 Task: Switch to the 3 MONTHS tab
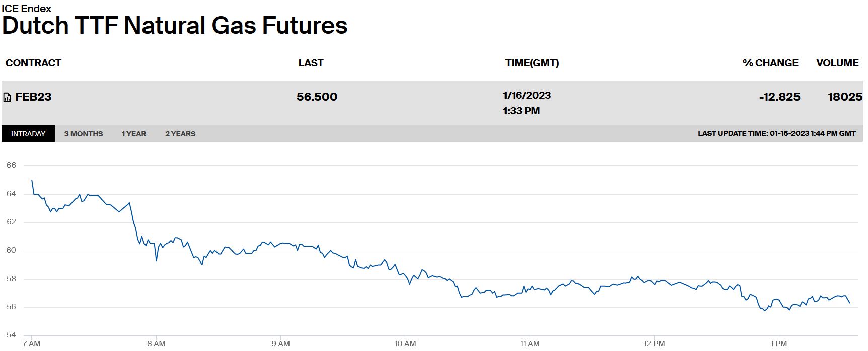point(84,134)
